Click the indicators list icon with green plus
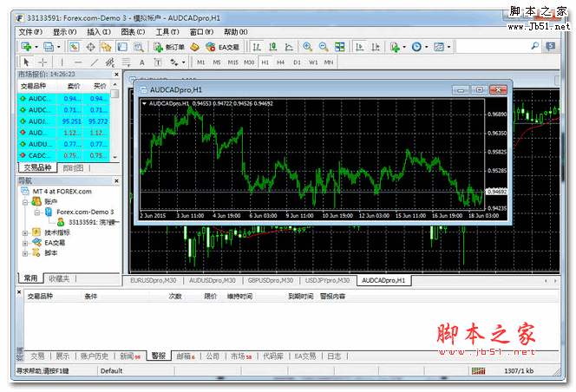The height and width of the screenshot is (392, 576). (x=395, y=47)
